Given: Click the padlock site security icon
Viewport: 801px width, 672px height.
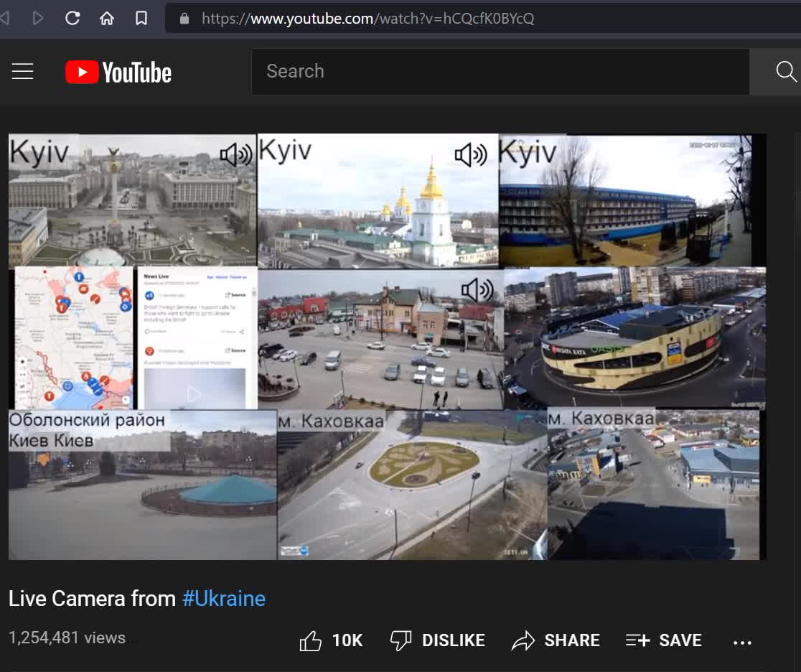Looking at the screenshot, I should 184,19.
